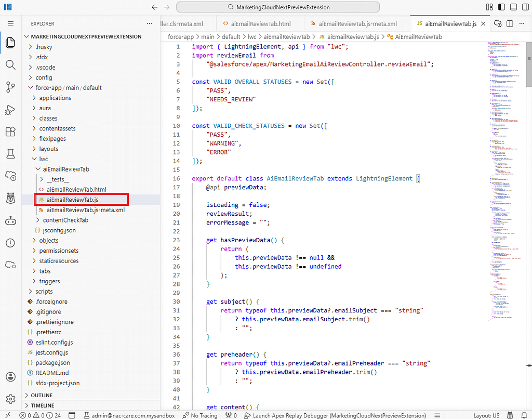Change keyboard Layout: US in status bar
The width and height of the screenshot is (532, 419).
click(x=486, y=415)
